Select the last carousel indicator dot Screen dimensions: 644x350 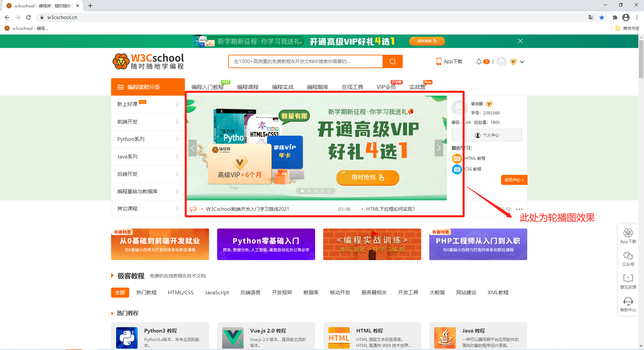click(329, 191)
